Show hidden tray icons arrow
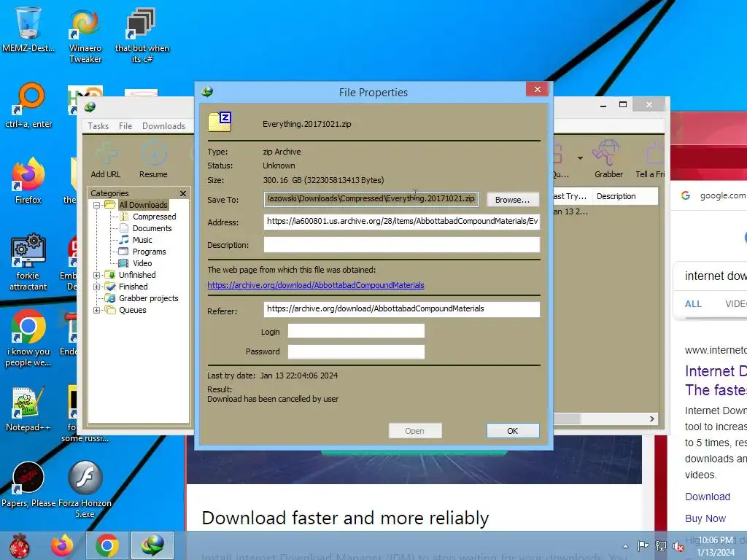Image resolution: width=747 pixels, height=560 pixels. pyautogui.click(x=625, y=546)
